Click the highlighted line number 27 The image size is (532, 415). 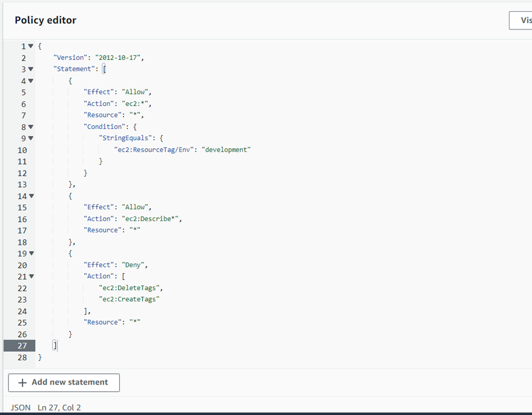(x=22, y=345)
